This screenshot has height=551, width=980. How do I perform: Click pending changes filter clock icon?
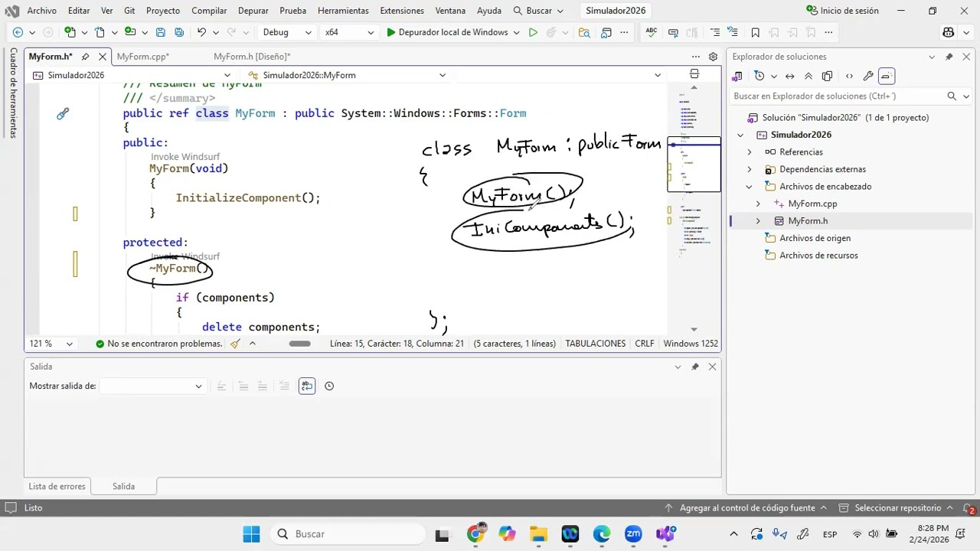pyautogui.click(x=759, y=76)
